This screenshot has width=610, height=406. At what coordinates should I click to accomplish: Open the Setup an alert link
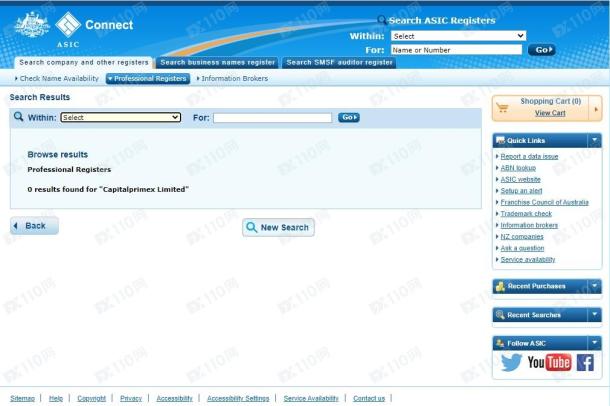point(521,191)
